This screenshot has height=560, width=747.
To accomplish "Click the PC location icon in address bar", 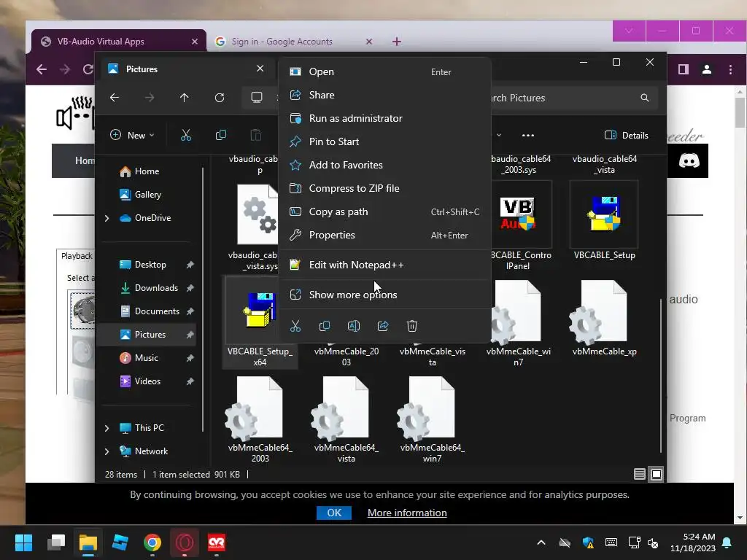I will tap(257, 98).
